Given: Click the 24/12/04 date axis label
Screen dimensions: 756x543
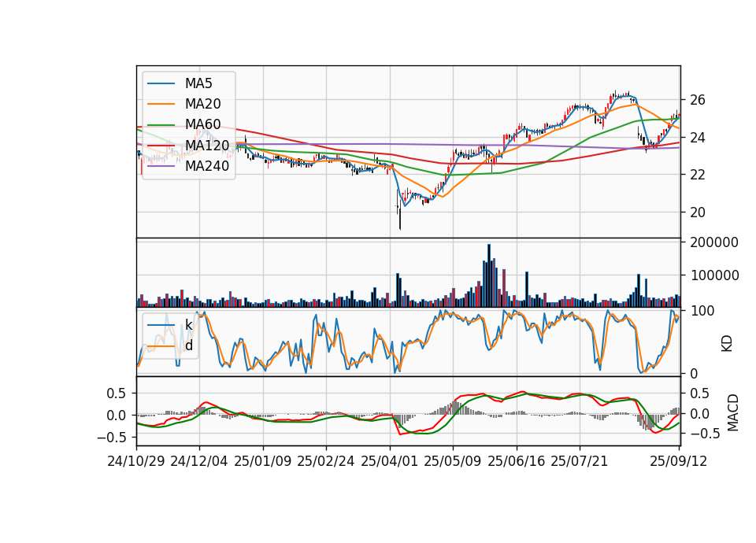Looking at the screenshot, I should [x=199, y=461].
